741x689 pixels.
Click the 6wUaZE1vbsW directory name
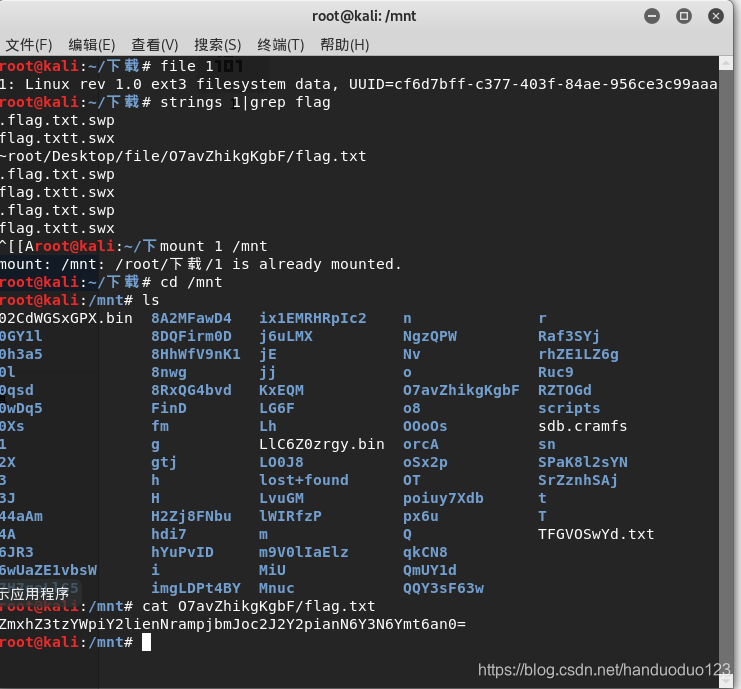pyautogui.click(x=49, y=570)
